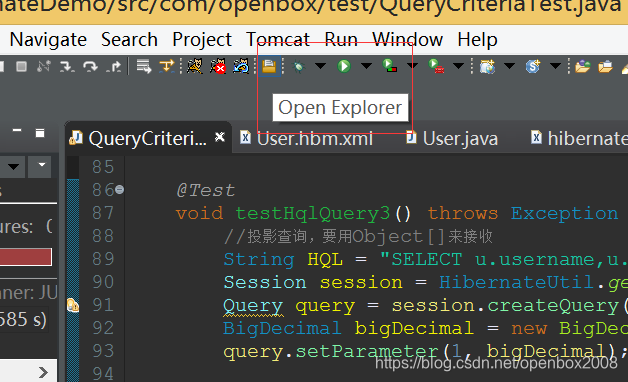Click the warning marker on line 91
628x382 pixels.
pos(72,305)
